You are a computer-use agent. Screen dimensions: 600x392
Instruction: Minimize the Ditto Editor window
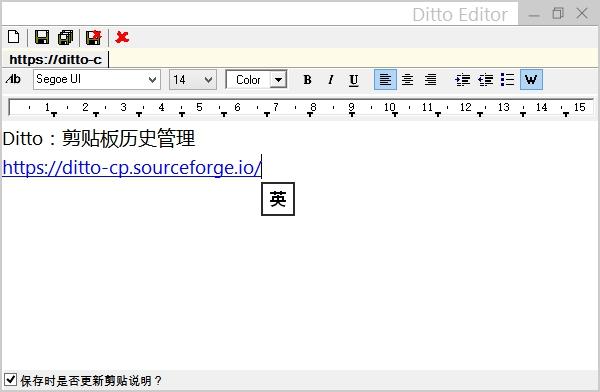point(534,15)
